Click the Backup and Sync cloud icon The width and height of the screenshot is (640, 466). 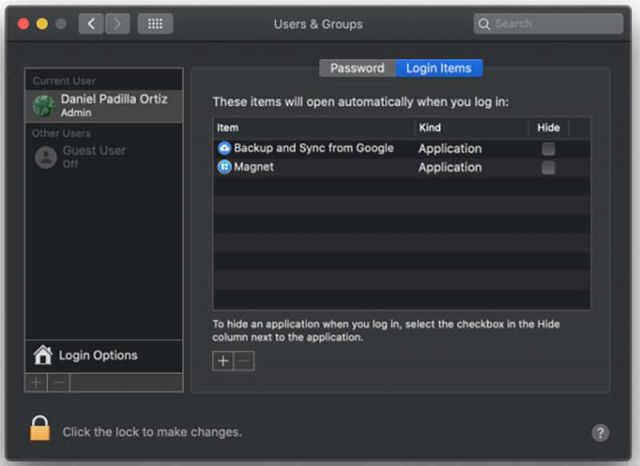pyautogui.click(x=224, y=148)
